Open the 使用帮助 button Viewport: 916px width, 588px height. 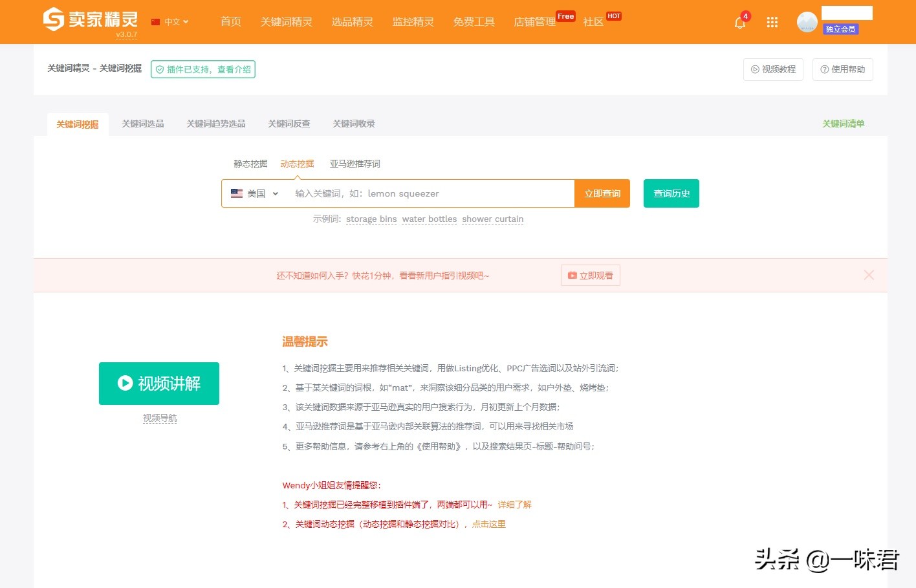tap(843, 69)
